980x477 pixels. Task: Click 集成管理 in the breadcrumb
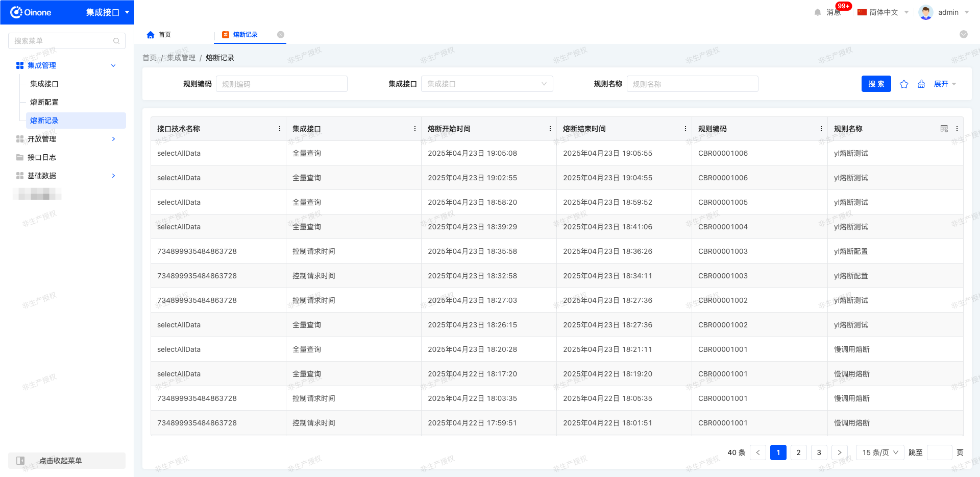pyautogui.click(x=181, y=58)
